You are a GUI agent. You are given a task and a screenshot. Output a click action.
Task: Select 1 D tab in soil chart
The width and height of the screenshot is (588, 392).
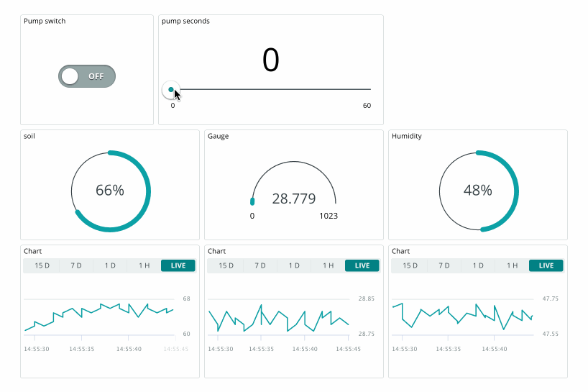point(110,265)
